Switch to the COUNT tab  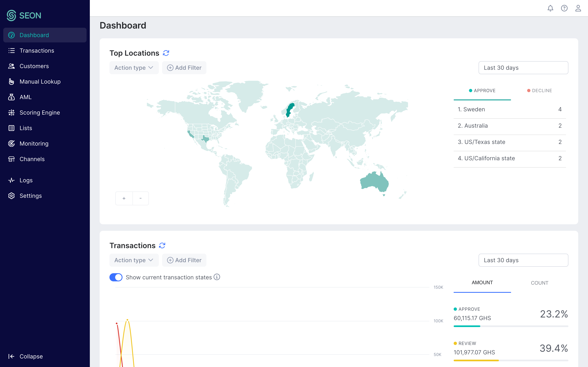tap(539, 283)
